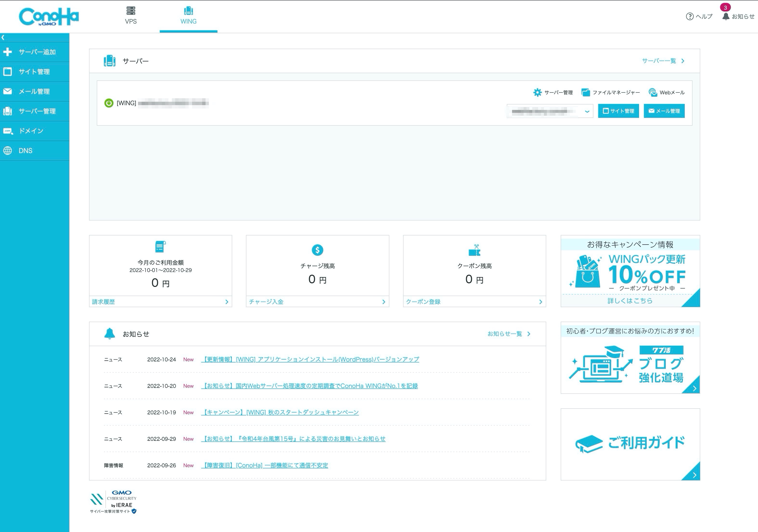Open the WINGパック更新 10%OFF campaign banner
Viewport: 758px width, 532px height.
[630, 271]
